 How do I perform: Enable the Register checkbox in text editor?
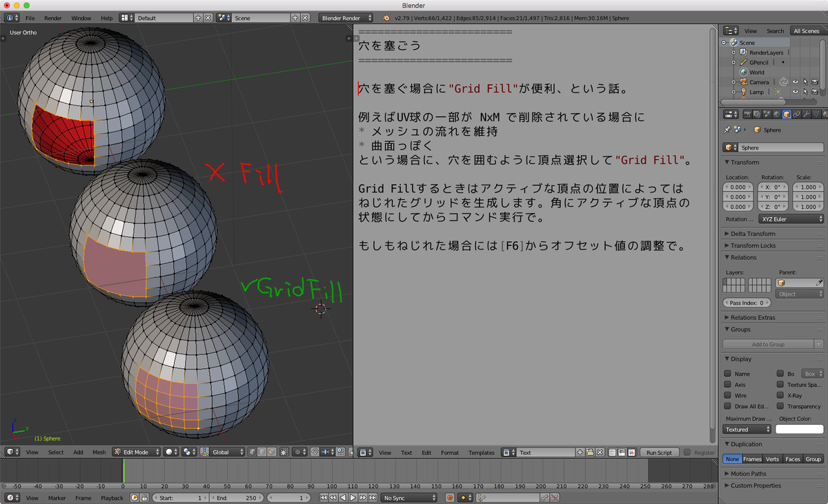[687, 452]
